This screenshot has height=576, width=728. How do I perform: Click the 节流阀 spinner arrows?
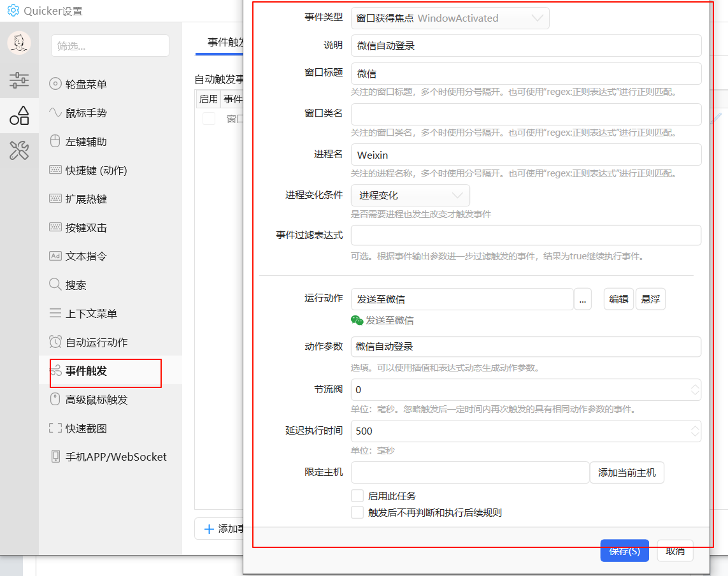click(695, 389)
